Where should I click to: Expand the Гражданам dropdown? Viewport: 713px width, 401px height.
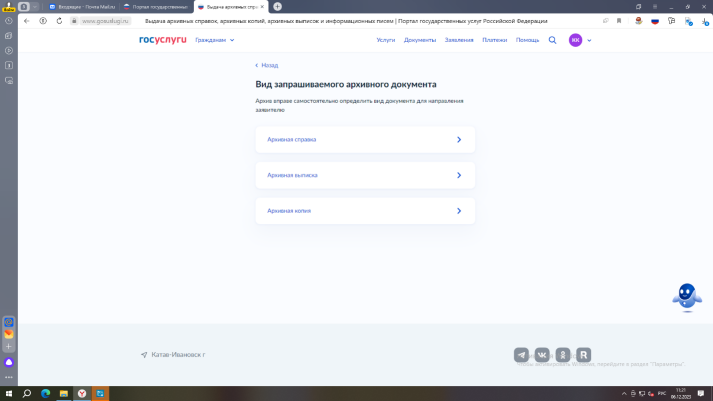(215, 40)
